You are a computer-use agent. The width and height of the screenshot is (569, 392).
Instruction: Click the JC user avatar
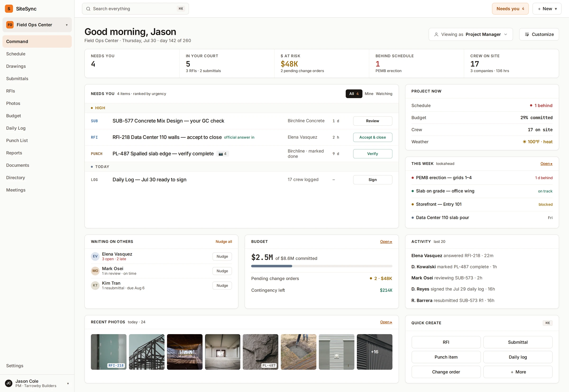[9, 383]
